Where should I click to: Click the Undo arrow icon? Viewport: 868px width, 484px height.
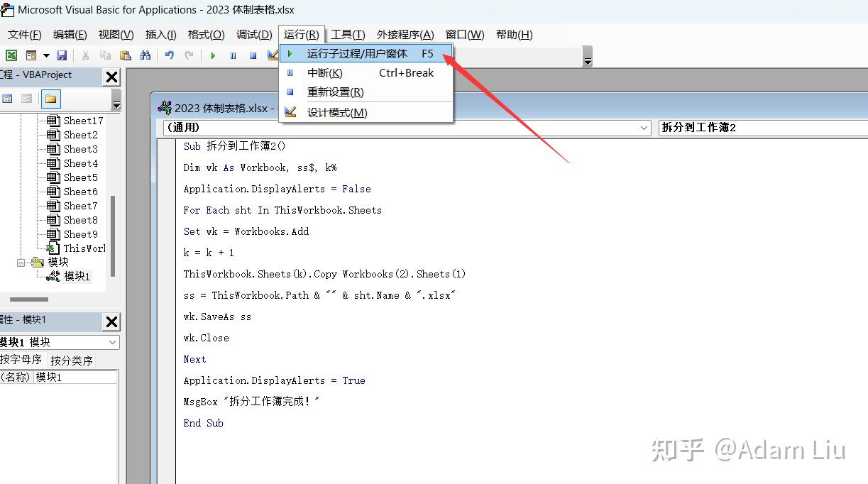(169, 55)
